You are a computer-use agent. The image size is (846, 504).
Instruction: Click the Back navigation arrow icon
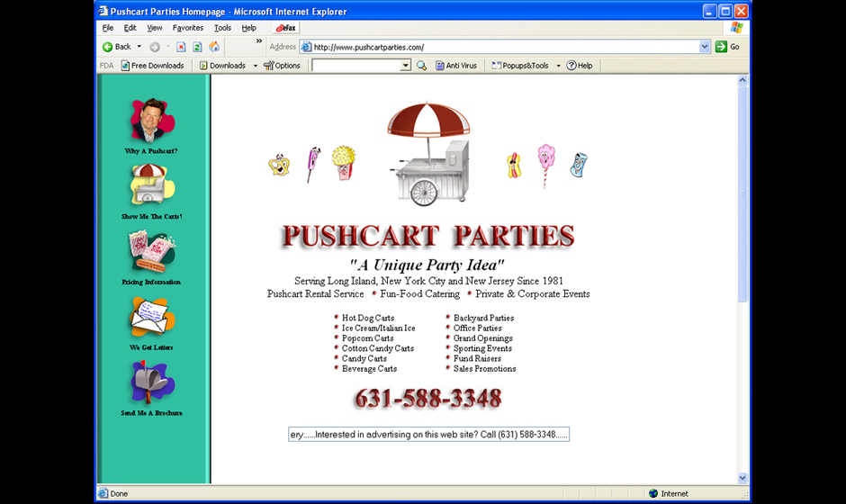click(108, 47)
